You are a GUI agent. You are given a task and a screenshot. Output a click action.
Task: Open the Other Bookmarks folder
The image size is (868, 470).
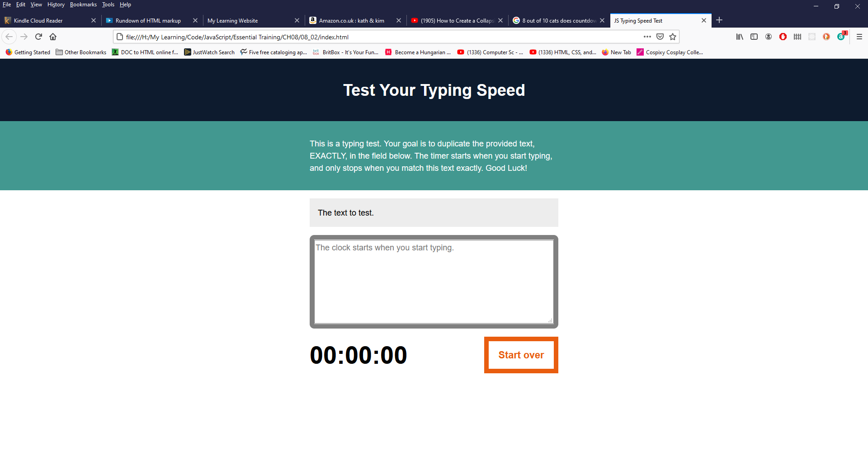coord(81,52)
